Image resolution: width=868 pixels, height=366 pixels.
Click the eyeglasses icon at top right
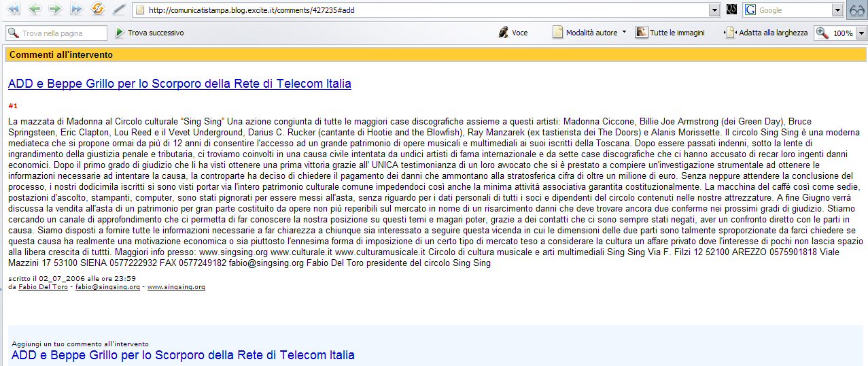point(856,10)
